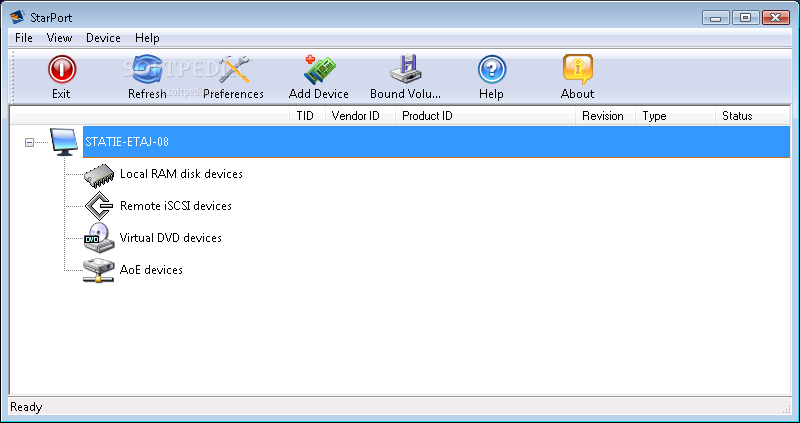Image resolution: width=800 pixels, height=423 pixels.
Task: Close the StarPort window
Action: pyautogui.click(x=776, y=18)
